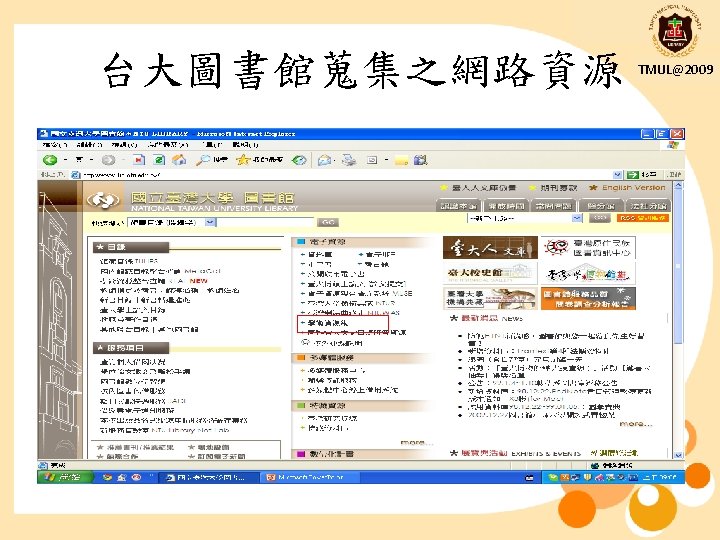The image size is (720, 540).
Task: Refresh the page with the green icon
Action: (159, 160)
